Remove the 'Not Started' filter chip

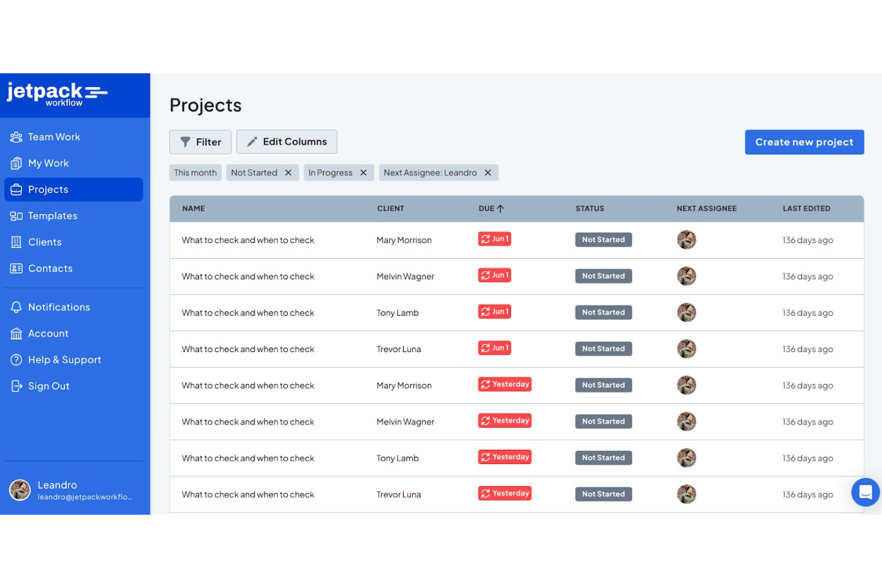pyautogui.click(x=288, y=172)
